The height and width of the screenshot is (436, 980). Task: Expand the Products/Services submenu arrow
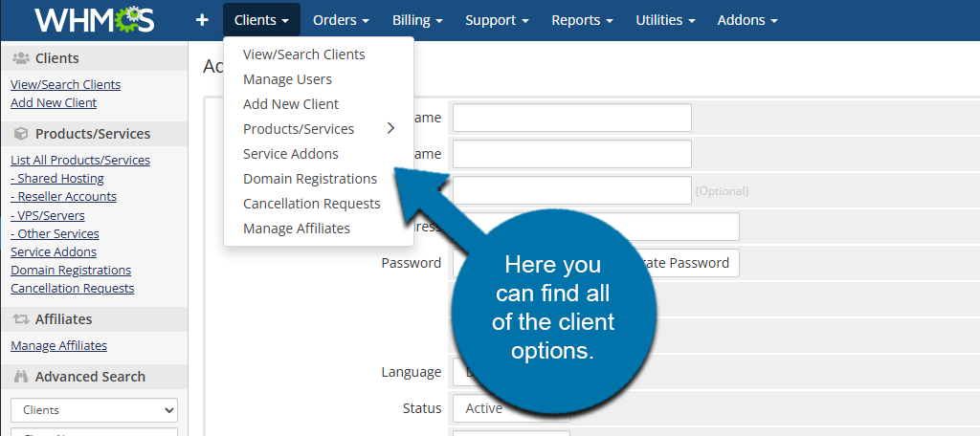[x=390, y=129]
